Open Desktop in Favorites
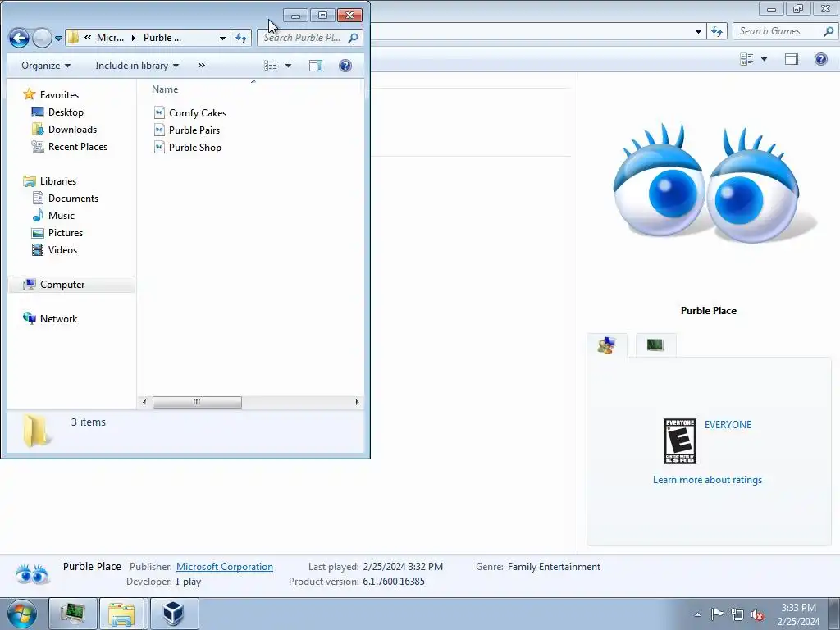 (66, 112)
